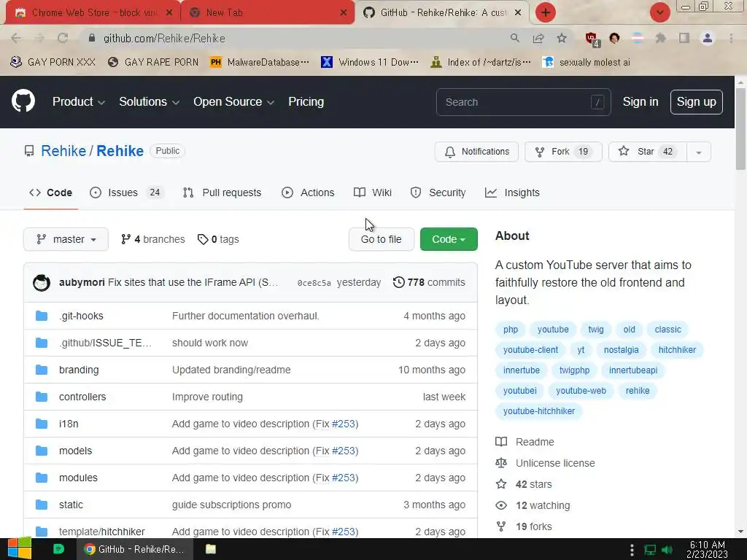The height and width of the screenshot is (560, 747).
Task: Click the site lock icon in address bar
Action: [92, 38]
